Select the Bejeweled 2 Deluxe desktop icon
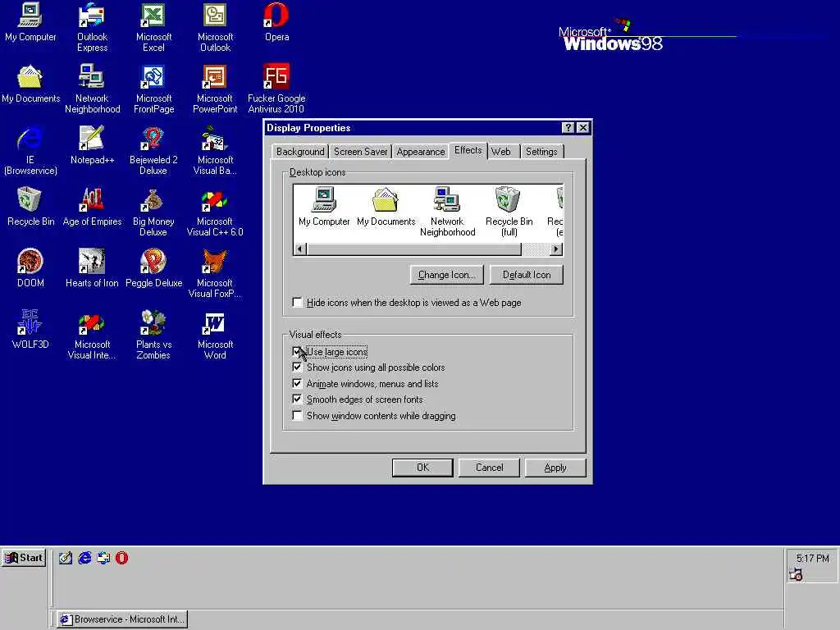840x630 pixels. 153,151
